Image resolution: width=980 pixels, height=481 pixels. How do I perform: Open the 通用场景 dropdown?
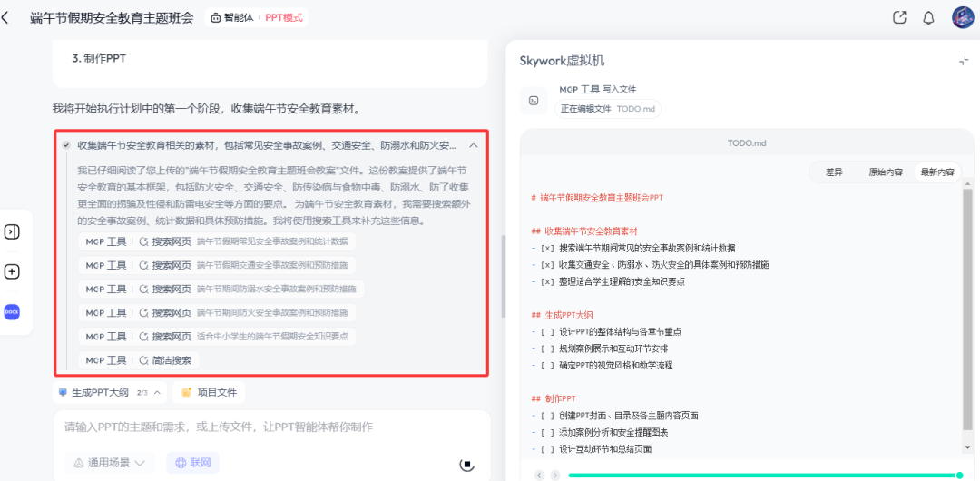coord(110,463)
